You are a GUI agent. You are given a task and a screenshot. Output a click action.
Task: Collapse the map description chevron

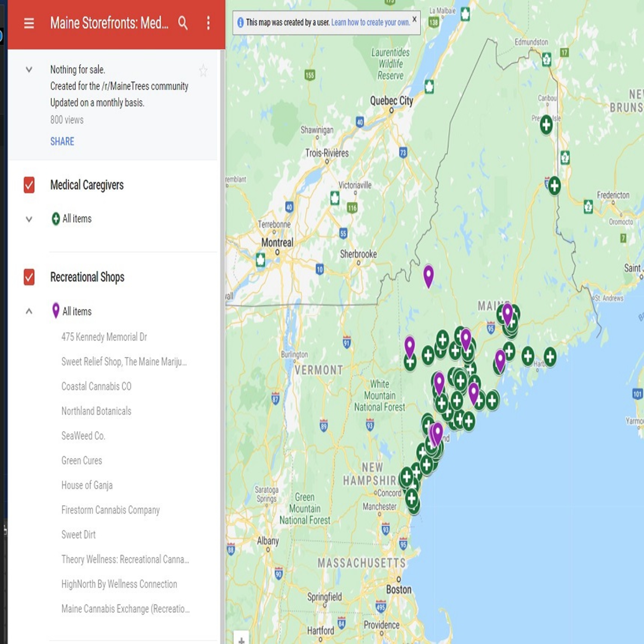tap(29, 70)
